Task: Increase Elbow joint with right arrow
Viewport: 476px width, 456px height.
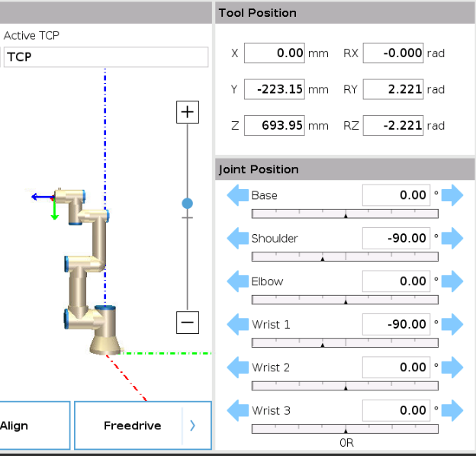Action: [452, 281]
